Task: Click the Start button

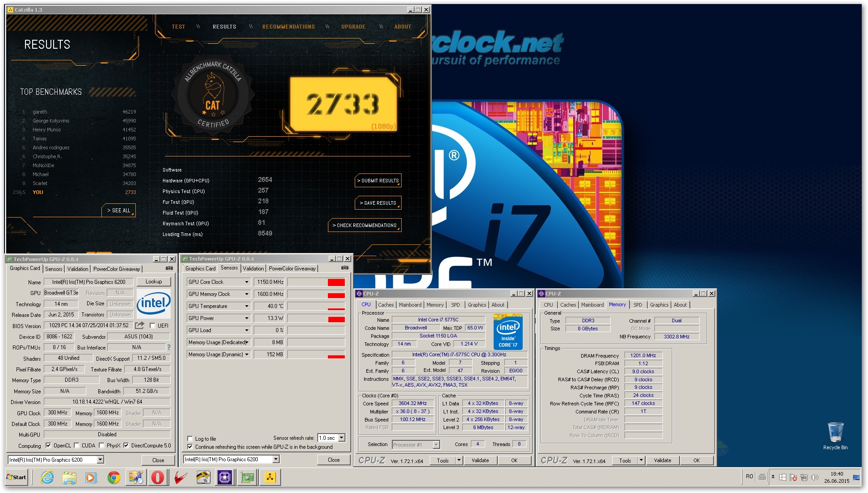Action: coord(17,477)
